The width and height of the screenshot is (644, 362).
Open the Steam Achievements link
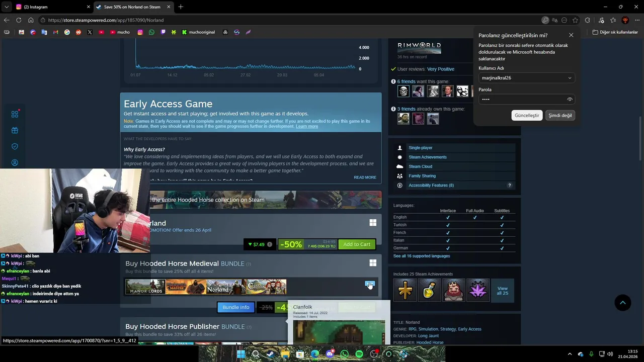click(428, 157)
